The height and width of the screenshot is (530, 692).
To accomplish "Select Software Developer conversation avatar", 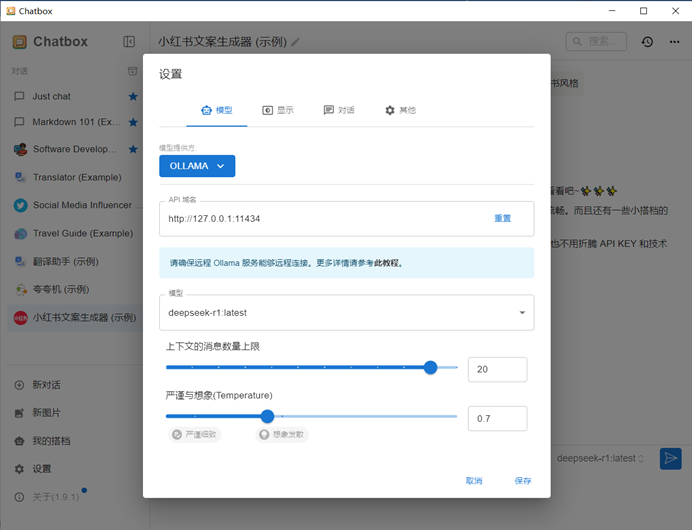I will (20, 149).
